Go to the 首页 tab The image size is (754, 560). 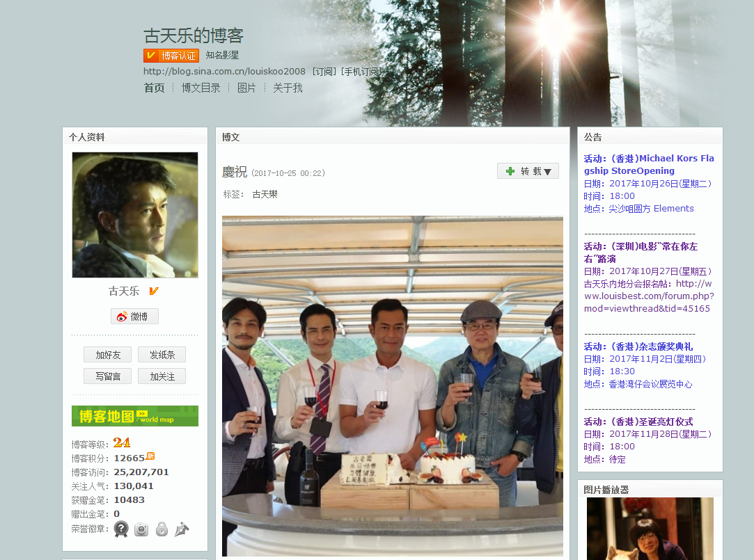click(x=154, y=88)
